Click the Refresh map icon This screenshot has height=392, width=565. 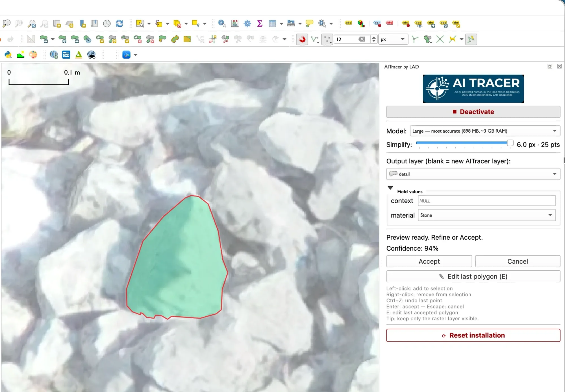pyautogui.click(x=119, y=24)
